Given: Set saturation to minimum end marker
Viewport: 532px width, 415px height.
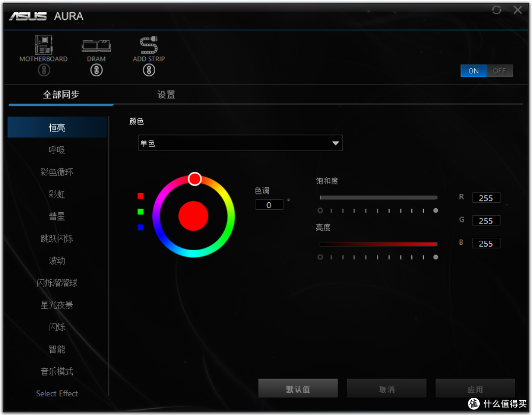Looking at the screenshot, I should [x=320, y=211].
